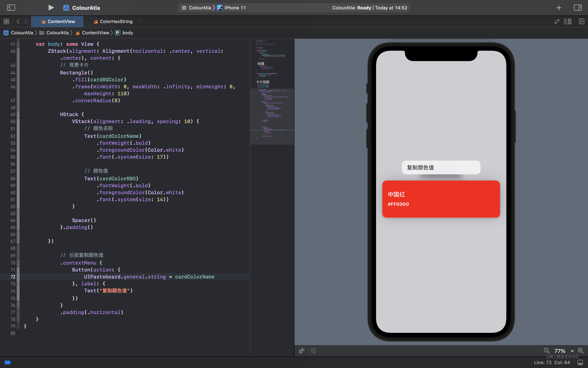Click the blue activity indicator in the status bar
The height and width of the screenshot is (368, 588).
(x=8, y=363)
